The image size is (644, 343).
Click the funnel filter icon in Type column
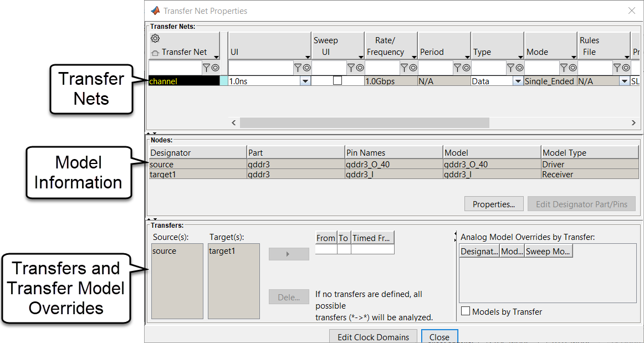[511, 68]
